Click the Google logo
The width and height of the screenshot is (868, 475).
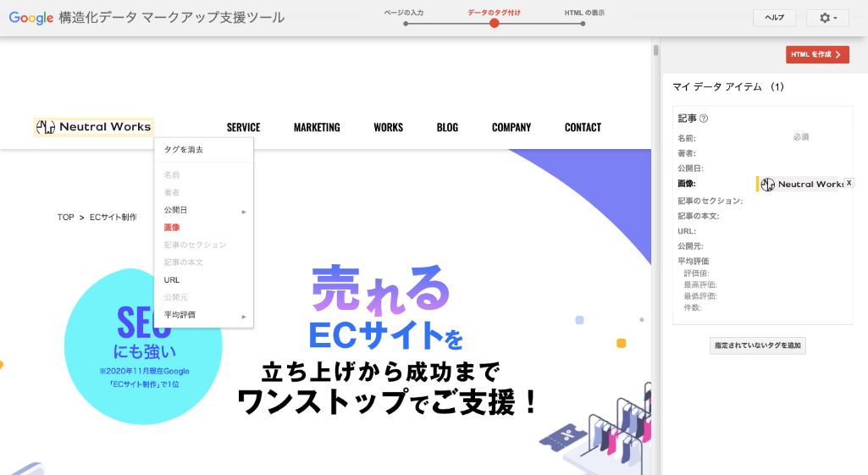[31, 18]
